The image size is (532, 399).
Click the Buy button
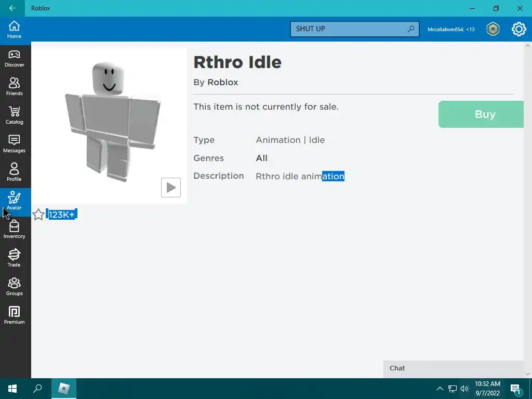coord(481,114)
